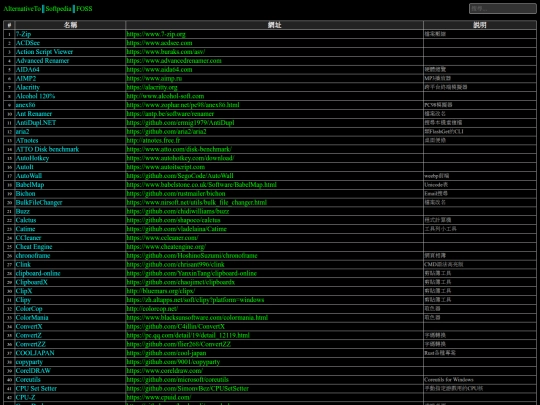540x405 pixels.
Task: Open the chrisant996/clink link
Action: point(175,264)
